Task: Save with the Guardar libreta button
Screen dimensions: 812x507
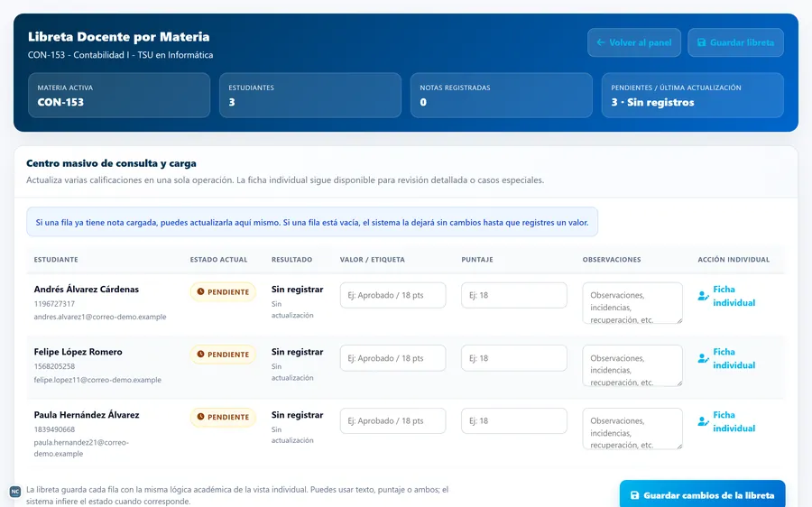Action: click(x=735, y=42)
